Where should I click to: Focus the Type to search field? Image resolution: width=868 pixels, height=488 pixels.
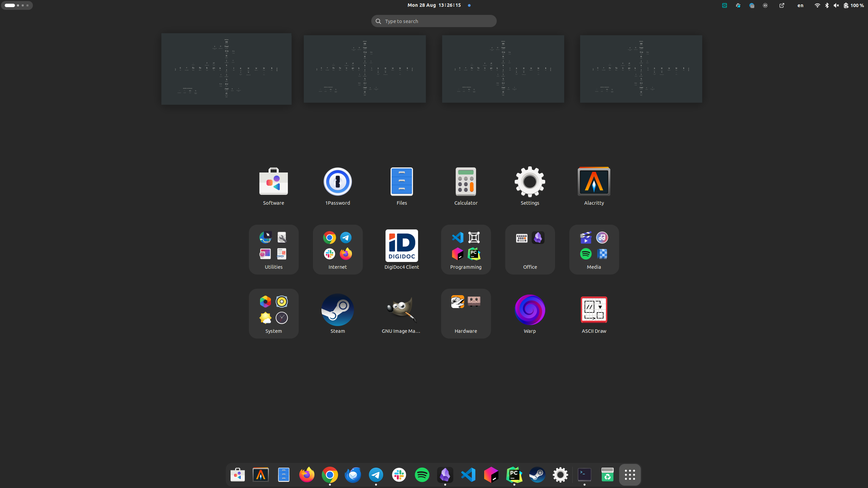coord(434,21)
